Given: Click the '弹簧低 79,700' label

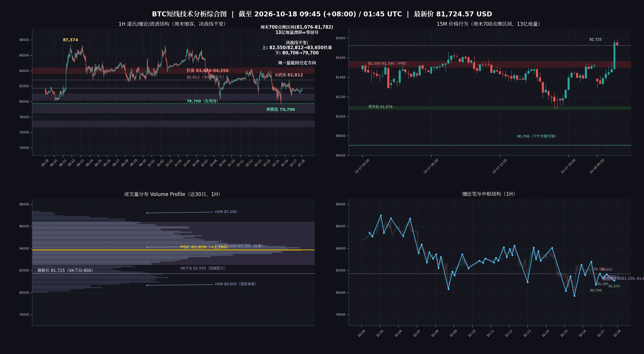Looking at the screenshot, I should 280,109.
